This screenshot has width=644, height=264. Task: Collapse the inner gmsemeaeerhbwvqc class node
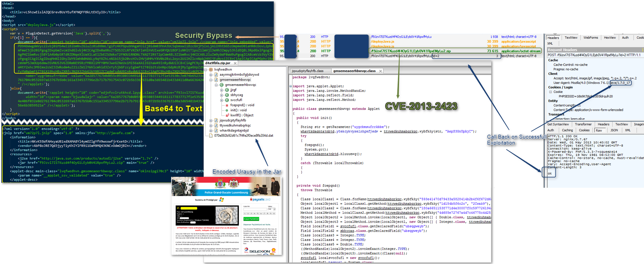(216, 85)
